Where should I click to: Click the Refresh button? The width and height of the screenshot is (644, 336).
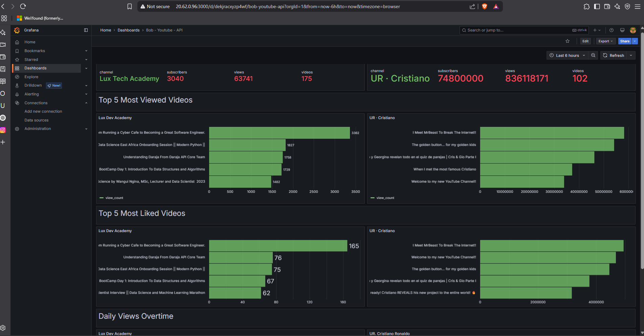pyautogui.click(x=614, y=55)
